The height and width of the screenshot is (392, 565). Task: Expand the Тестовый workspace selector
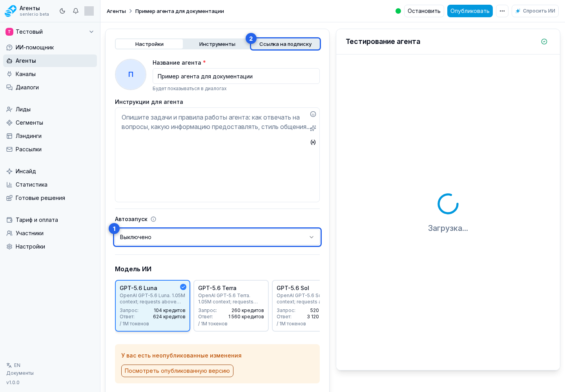pos(50,32)
